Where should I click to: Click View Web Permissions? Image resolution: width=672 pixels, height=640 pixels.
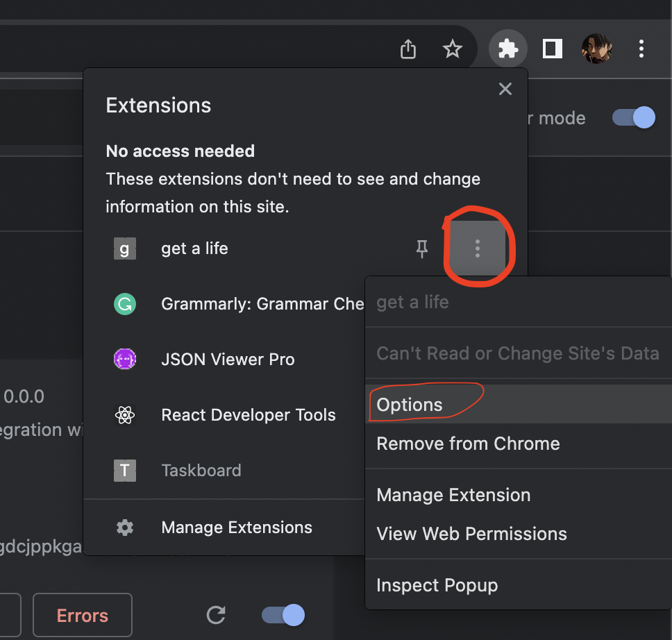pos(471,534)
